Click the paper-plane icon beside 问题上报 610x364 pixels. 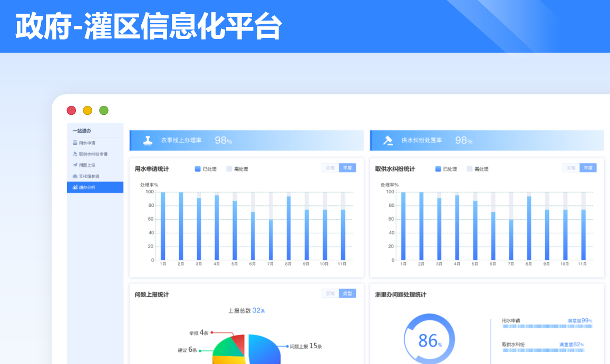(75, 165)
